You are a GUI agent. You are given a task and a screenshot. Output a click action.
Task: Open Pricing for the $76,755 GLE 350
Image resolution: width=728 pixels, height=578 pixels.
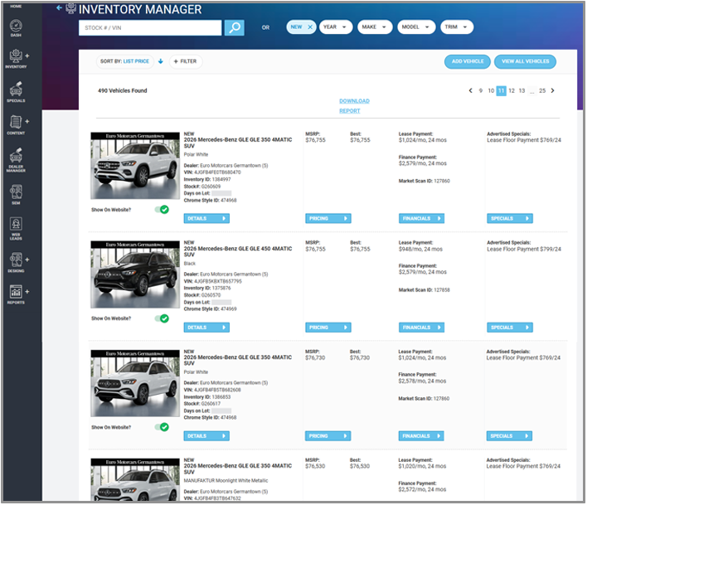pyautogui.click(x=328, y=218)
